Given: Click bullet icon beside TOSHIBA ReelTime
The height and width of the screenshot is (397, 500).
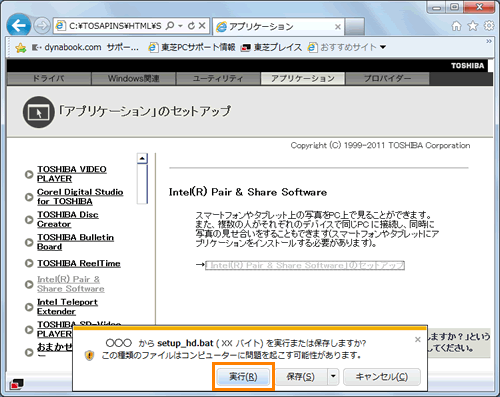Looking at the screenshot, I should coord(29,263).
